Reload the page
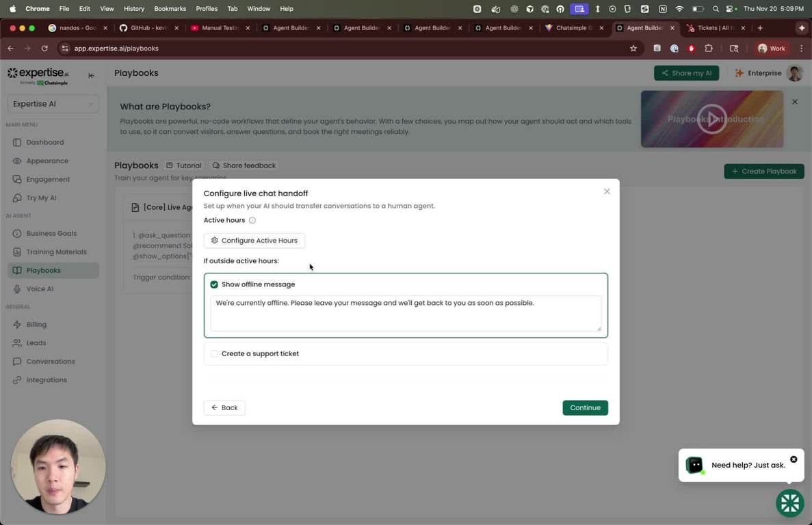812x525 pixels. tap(44, 48)
